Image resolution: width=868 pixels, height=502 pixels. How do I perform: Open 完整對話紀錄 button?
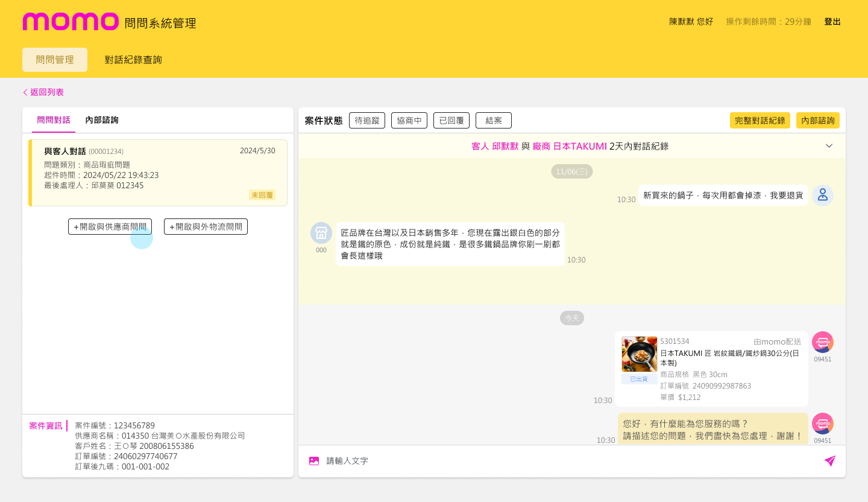point(760,120)
